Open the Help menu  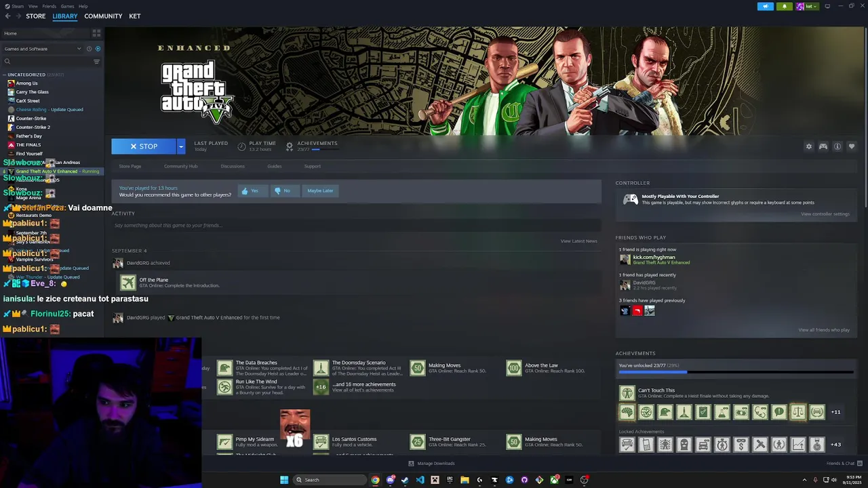pyautogui.click(x=83, y=6)
